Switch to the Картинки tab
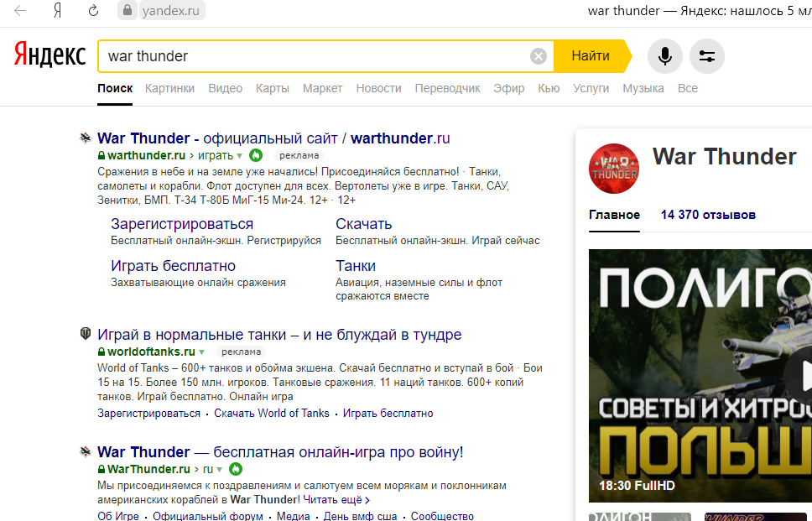This screenshot has height=521, width=812. pyautogui.click(x=169, y=89)
